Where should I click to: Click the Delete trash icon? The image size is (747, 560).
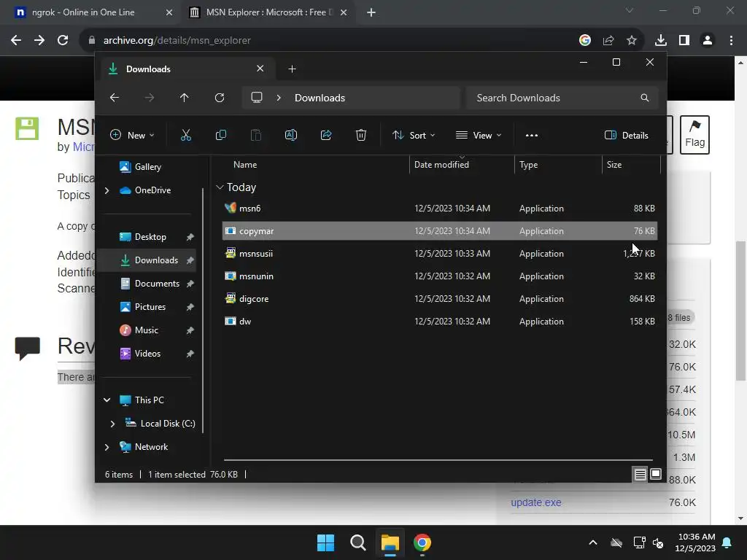pyautogui.click(x=361, y=135)
